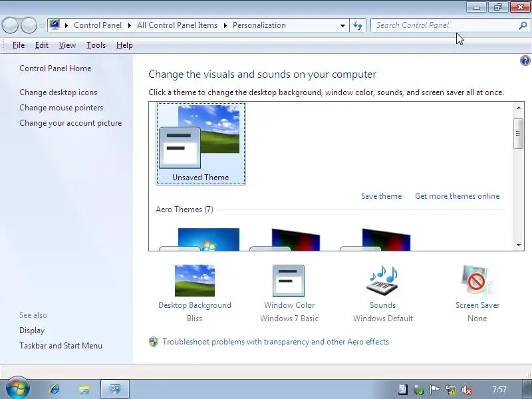Open Taskbar and Start Menu link
532x399 pixels.
61,346
